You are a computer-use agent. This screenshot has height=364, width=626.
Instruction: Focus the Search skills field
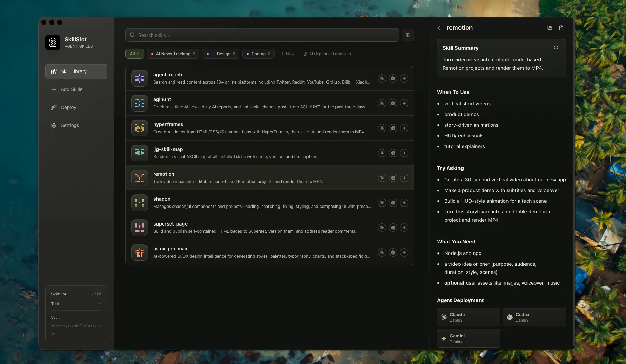coord(262,35)
